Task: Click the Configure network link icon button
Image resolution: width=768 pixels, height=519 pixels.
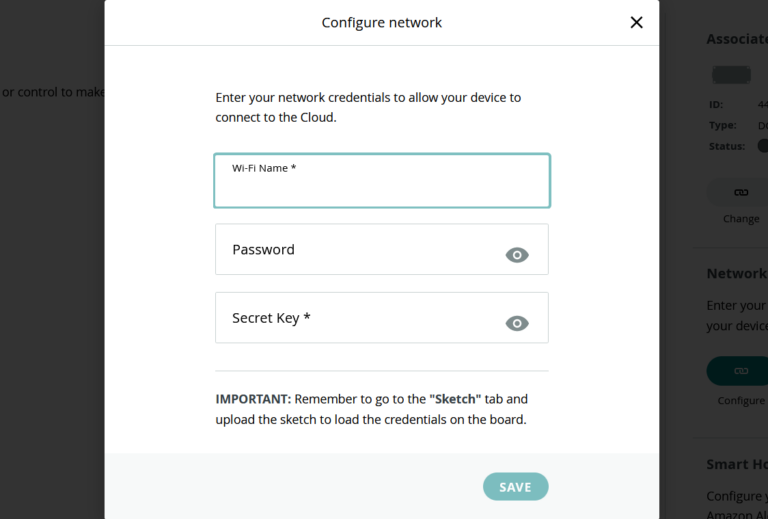Action: pos(741,370)
